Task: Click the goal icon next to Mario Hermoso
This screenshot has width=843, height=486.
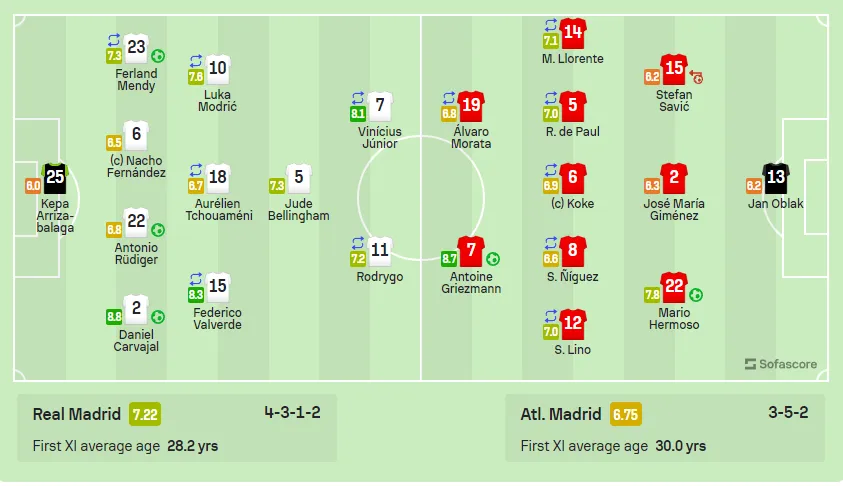Action: [x=696, y=295]
